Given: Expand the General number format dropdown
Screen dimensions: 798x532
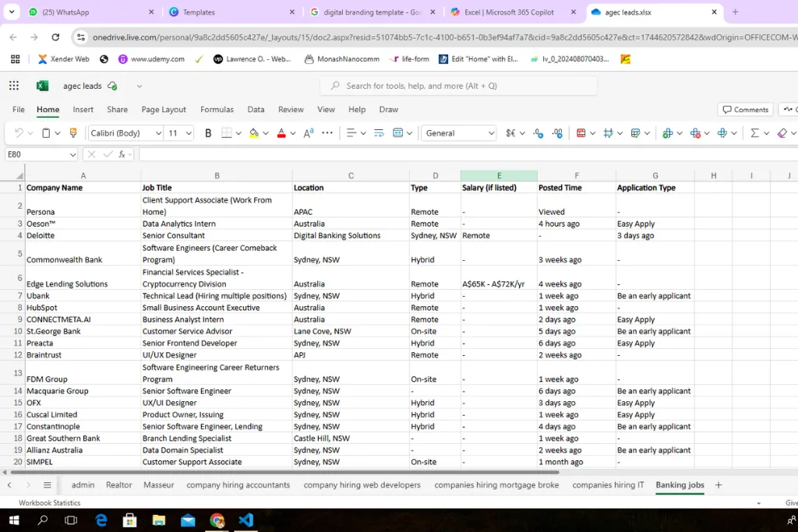Looking at the screenshot, I should tap(491, 133).
